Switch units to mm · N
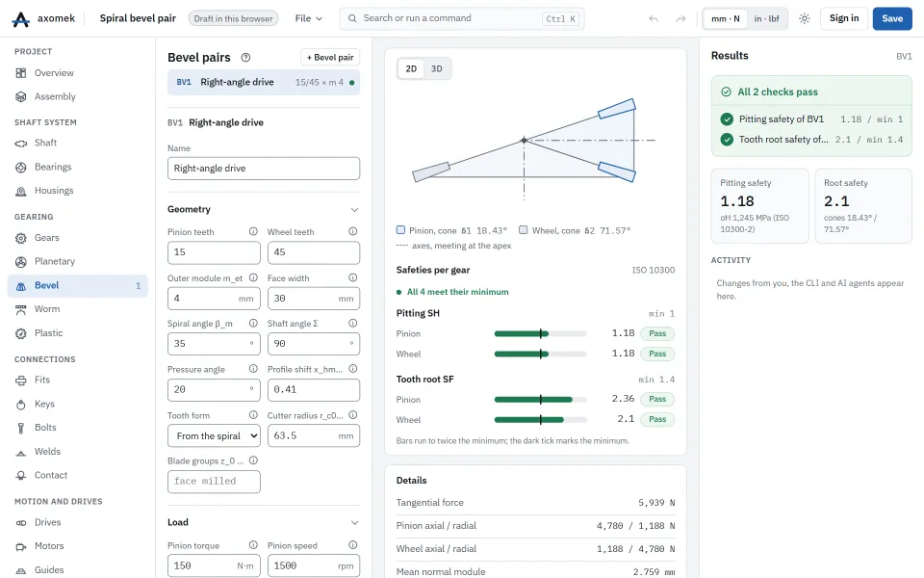Screen dimensions: 924x578 726,19
